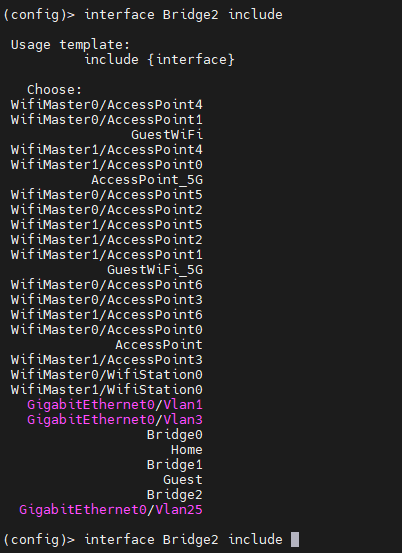
Task: Place cursor at the bottom command prompt
Action: point(295,540)
